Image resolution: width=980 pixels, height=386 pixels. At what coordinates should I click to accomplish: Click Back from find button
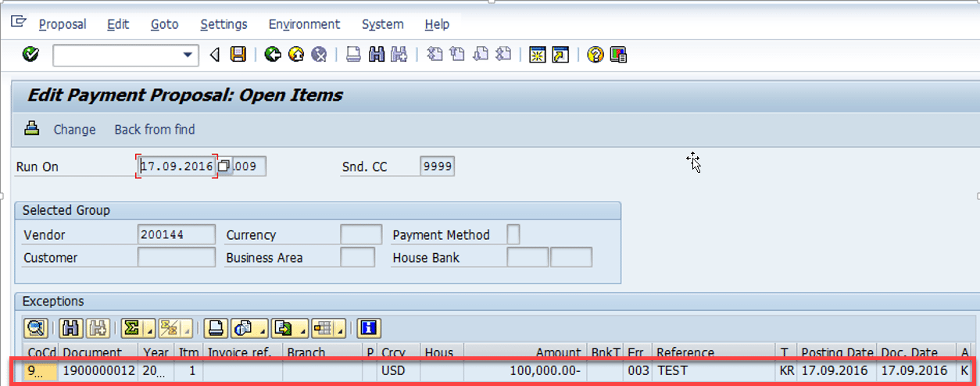tap(155, 130)
